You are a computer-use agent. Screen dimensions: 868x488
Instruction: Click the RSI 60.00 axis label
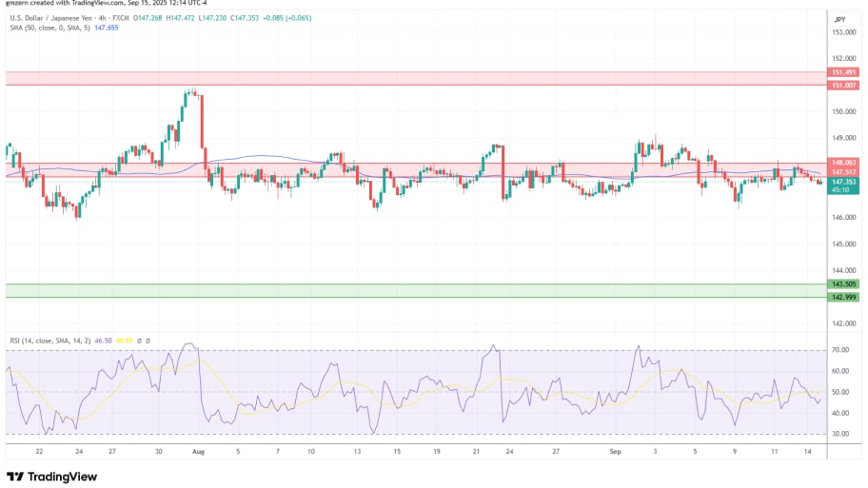(839, 371)
